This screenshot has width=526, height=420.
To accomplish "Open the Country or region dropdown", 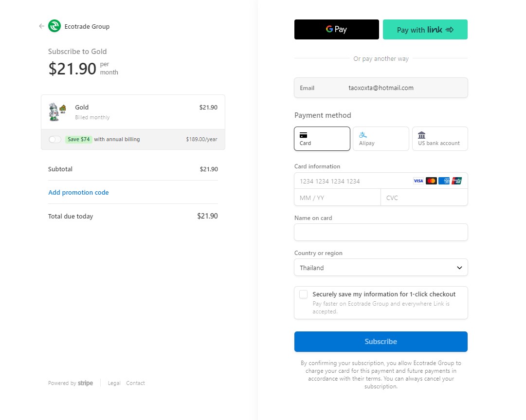I will tap(381, 267).
